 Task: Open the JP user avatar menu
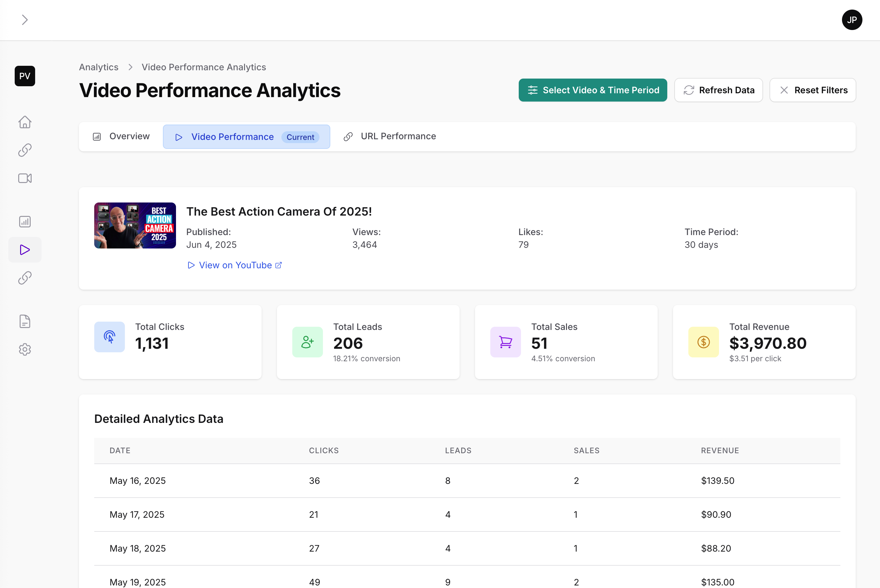(852, 20)
